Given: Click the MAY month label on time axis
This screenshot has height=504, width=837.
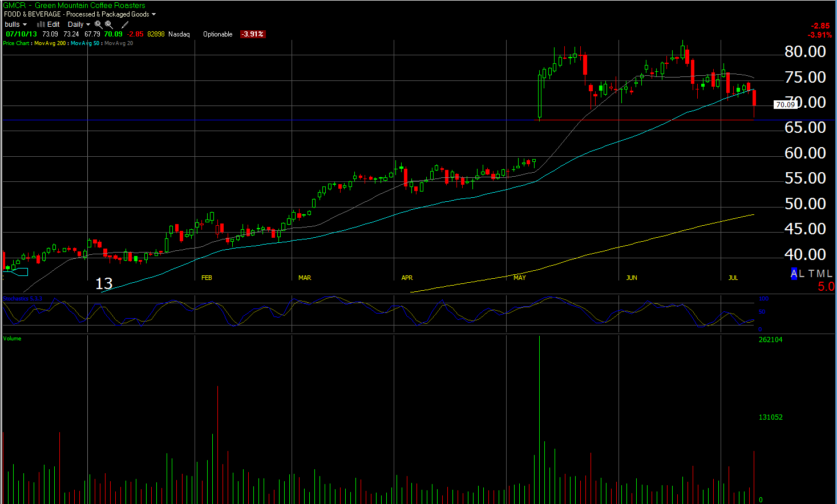Looking at the screenshot, I should pyautogui.click(x=519, y=278).
